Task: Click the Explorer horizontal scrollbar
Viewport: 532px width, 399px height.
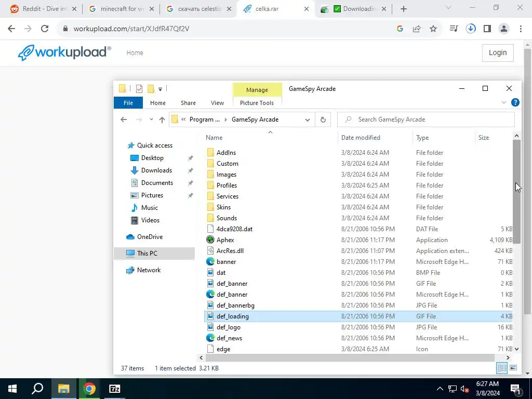Action: click(x=350, y=357)
